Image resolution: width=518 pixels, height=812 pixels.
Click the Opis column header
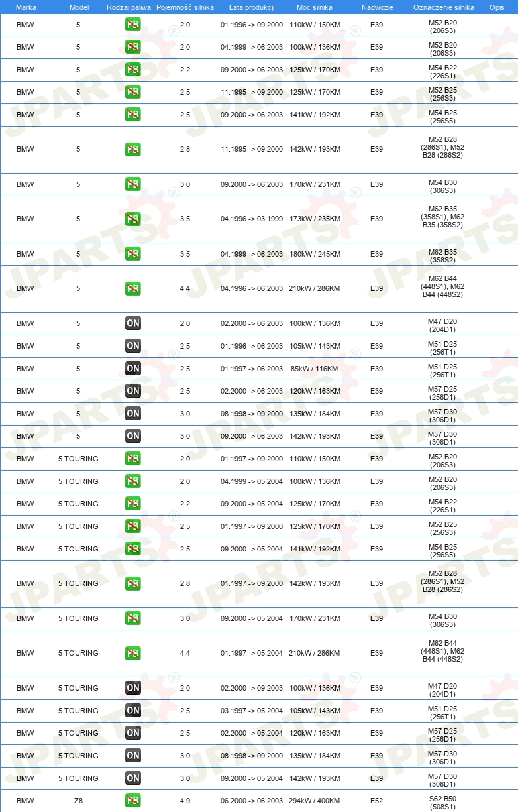(x=497, y=7)
